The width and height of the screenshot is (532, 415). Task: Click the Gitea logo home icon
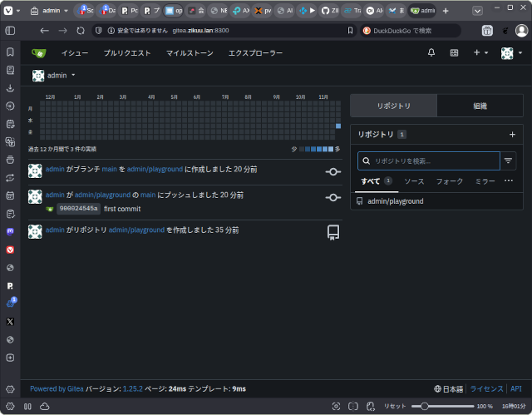(x=38, y=53)
